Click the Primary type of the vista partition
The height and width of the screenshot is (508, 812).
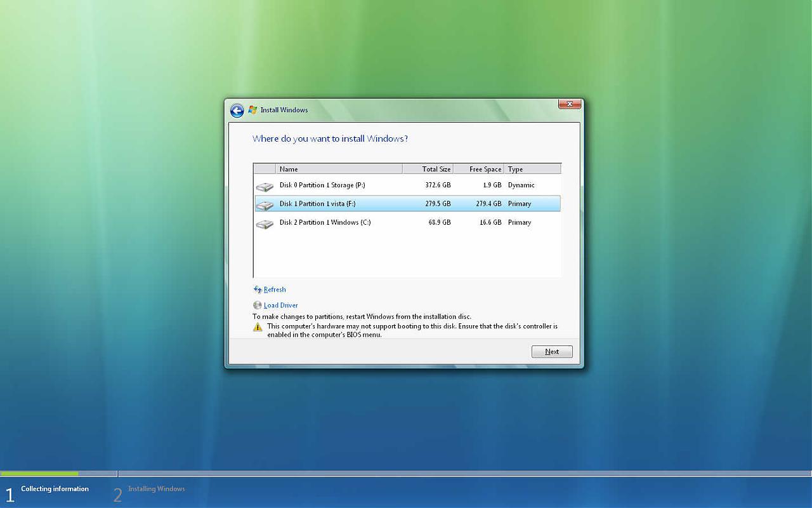pos(520,204)
